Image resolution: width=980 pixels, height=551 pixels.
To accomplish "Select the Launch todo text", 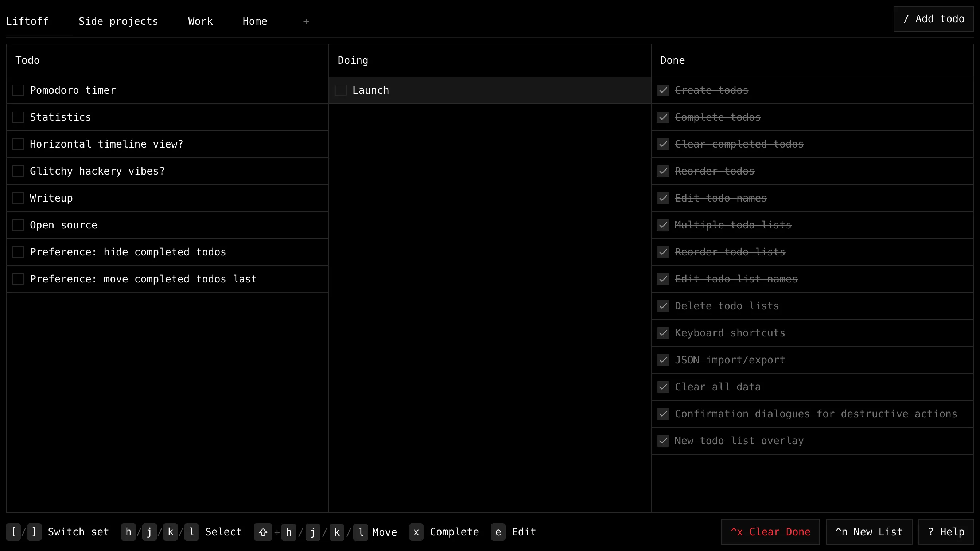I will [371, 90].
